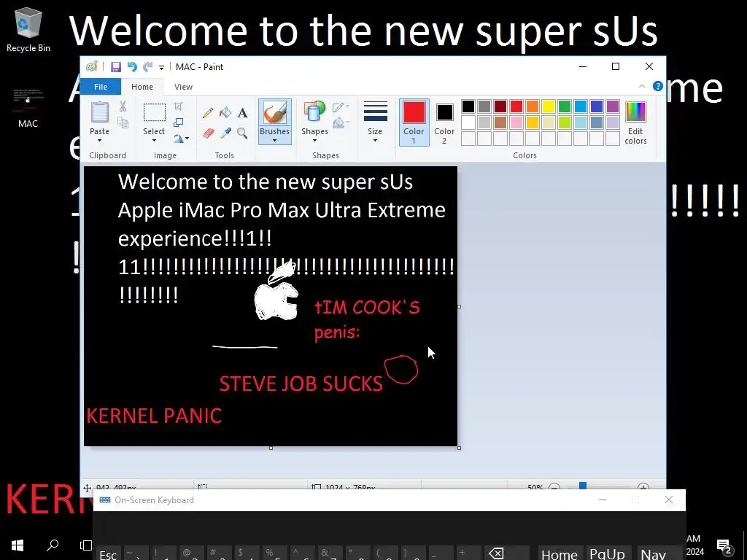
Task: Open the Windows Start button
Action: pyautogui.click(x=18, y=545)
